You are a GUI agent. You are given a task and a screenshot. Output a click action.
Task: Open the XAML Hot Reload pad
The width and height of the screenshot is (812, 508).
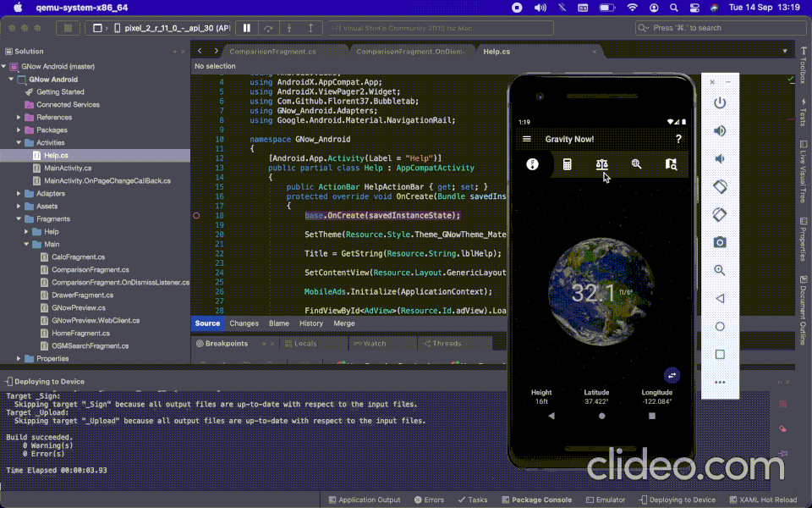coord(763,500)
